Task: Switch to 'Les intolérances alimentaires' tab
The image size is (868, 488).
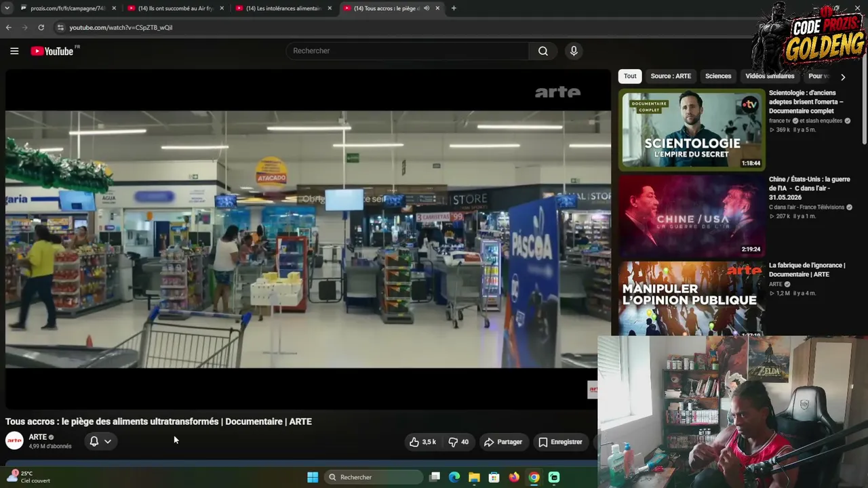Action: 283,8
